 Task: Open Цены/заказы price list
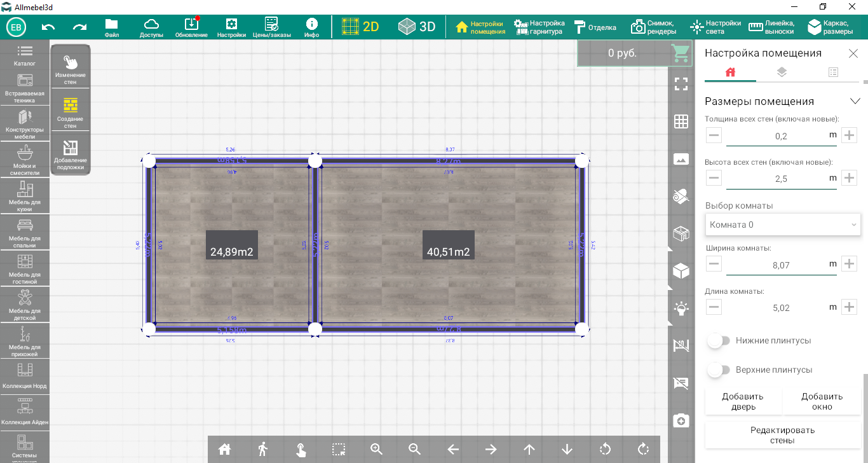271,27
